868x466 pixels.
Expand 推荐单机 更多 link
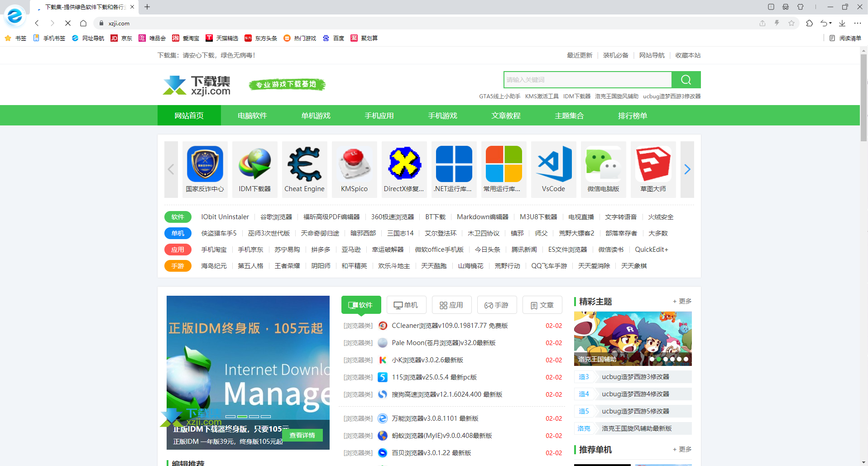point(682,449)
